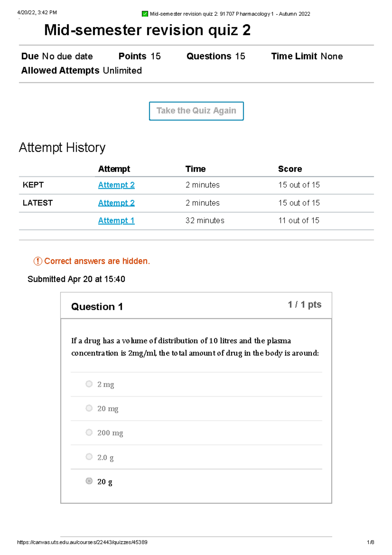Select the "2 mg" answer option
This screenshot has height=555, width=392.
[x=89, y=384]
